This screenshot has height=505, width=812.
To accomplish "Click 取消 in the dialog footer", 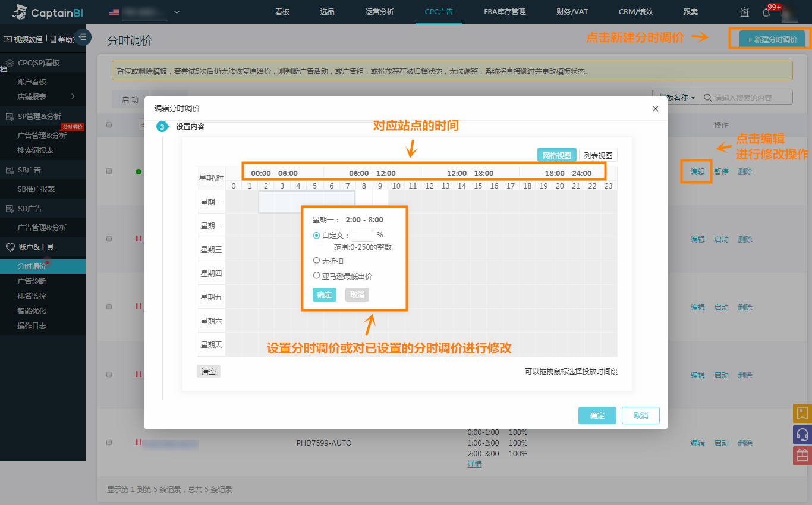I will pos(641,415).
